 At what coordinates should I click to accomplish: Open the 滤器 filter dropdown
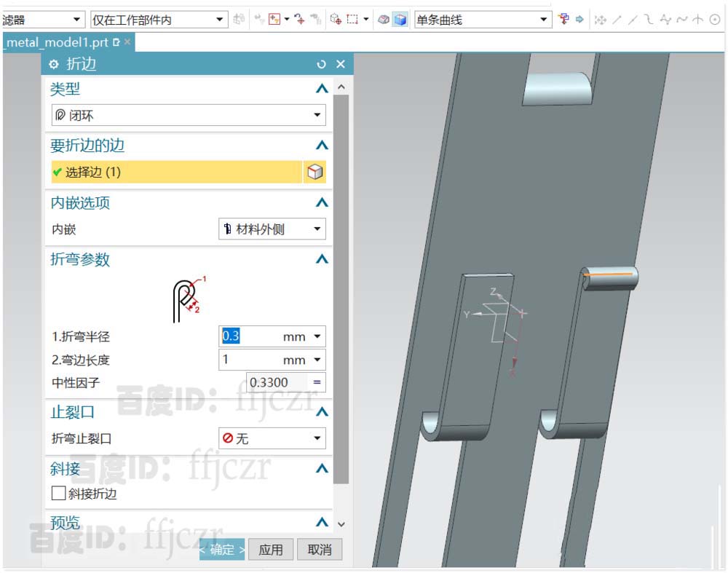coord(43,20)
